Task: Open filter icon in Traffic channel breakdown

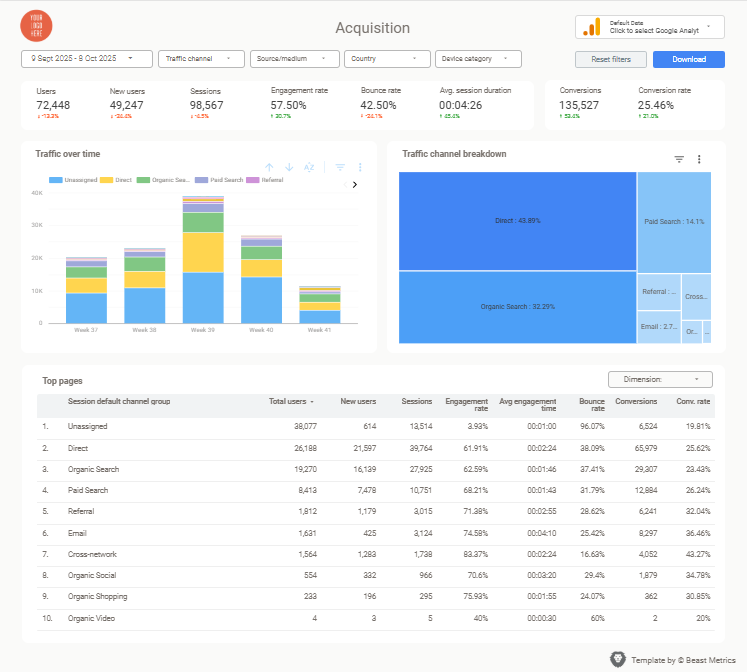Action: 679,159
